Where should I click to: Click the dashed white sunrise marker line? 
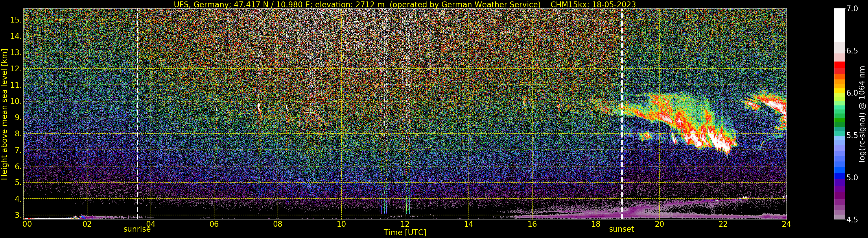[137, 114]
